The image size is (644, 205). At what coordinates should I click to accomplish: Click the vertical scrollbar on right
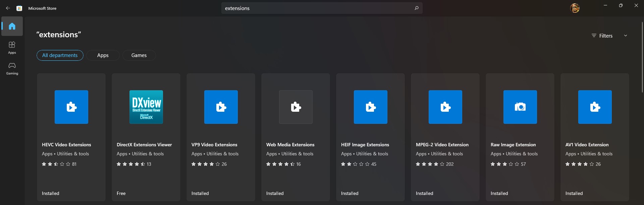click(642, 57)
